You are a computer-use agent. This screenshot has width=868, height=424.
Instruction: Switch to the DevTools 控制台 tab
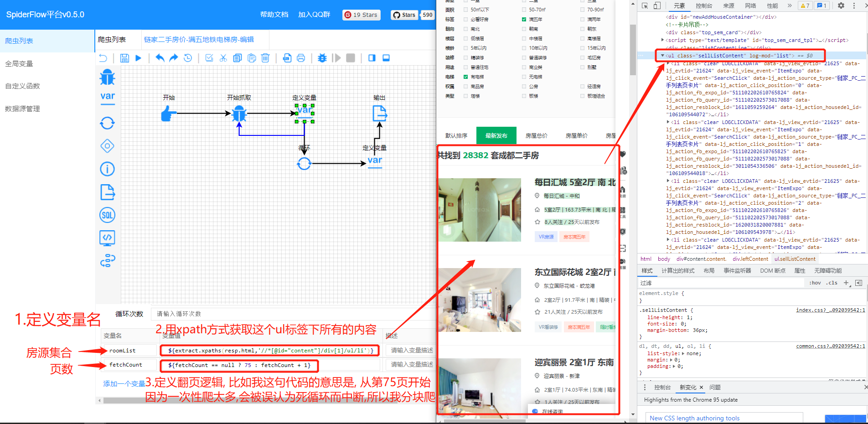705,5
